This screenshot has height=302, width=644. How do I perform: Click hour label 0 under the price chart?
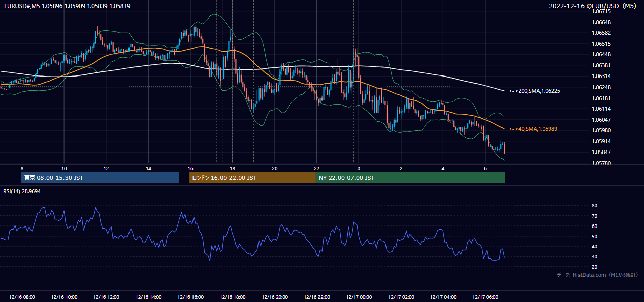click(359, 168)
